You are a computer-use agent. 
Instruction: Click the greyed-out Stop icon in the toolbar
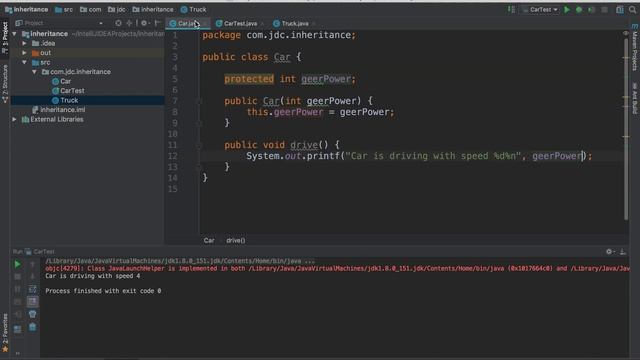click(x=604, y=9)
